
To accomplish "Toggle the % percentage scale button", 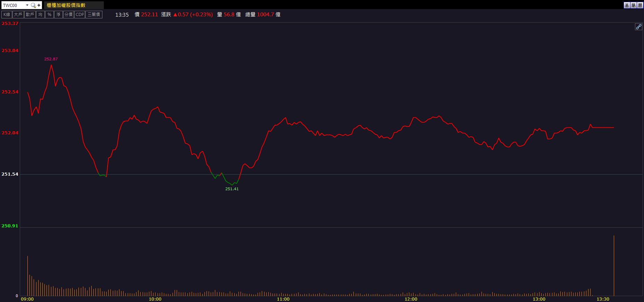I will (x=49, y=15).
